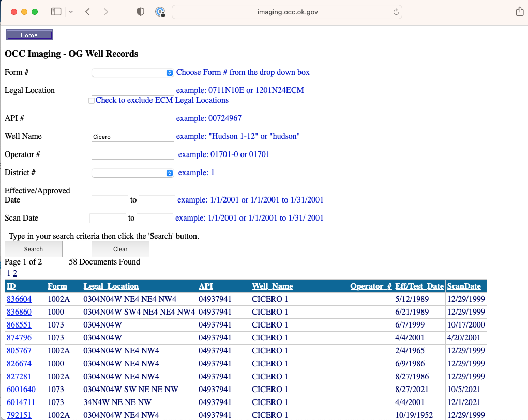Toggle the Safari sidebar icon
The width and height of the screenshot is (528, 420).
(56, 12)
